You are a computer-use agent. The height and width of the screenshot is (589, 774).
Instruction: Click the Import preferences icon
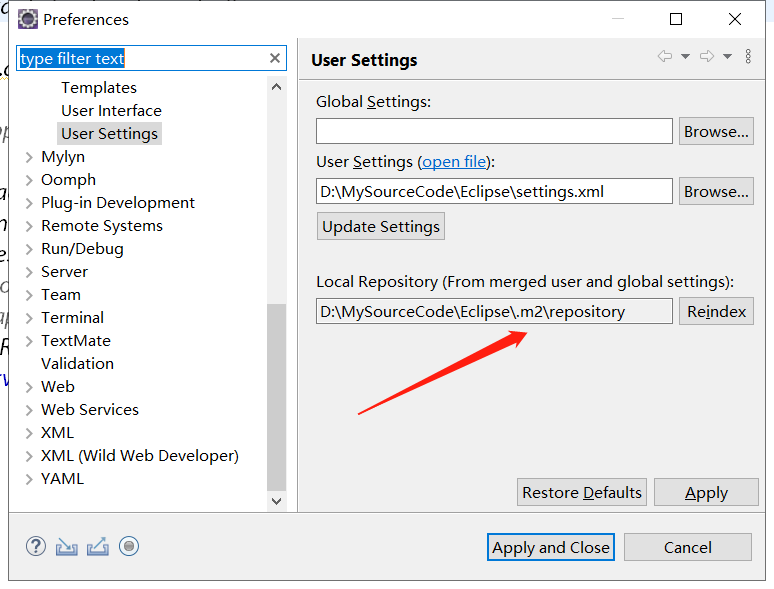click(66, 547)
